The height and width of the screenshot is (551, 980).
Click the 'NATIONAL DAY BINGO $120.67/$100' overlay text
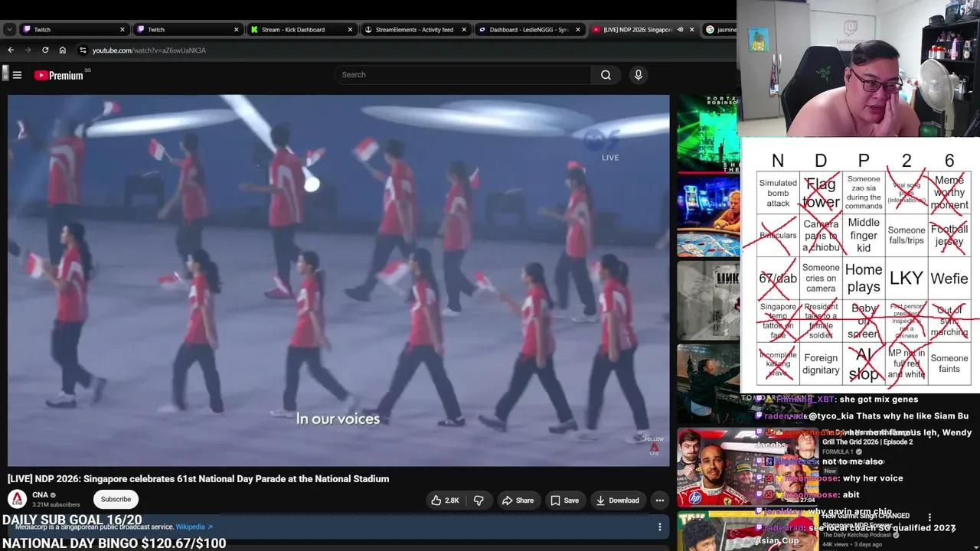point(114,543)
